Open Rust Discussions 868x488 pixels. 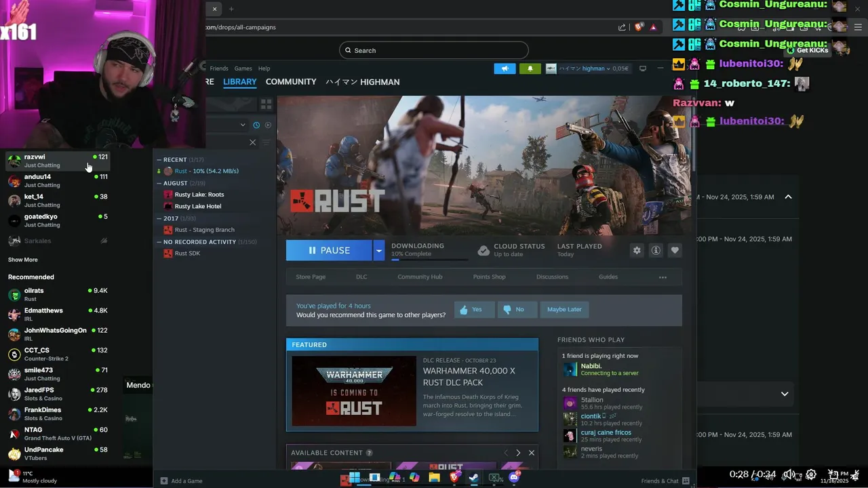[552, 277]
